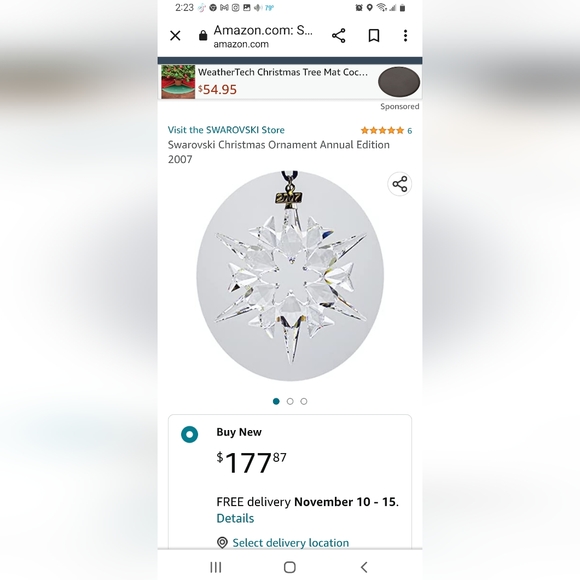Show the second product image dot
This screenshot has width=580, height=580.
tap(290, 401)
